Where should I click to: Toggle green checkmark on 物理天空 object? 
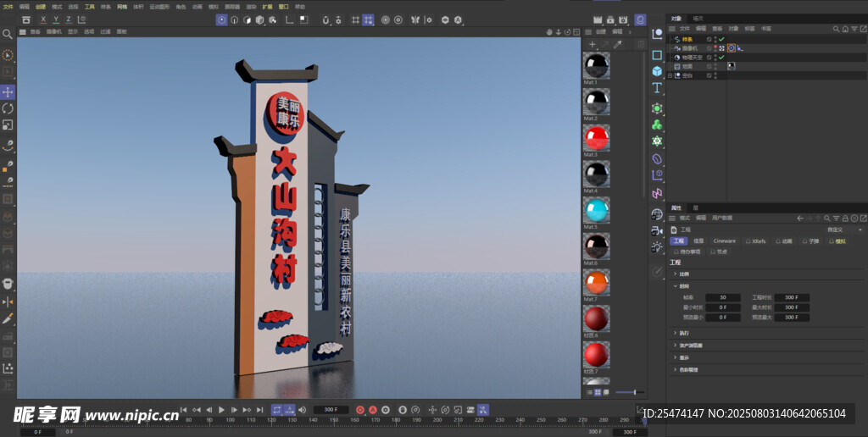pos(721,58)
